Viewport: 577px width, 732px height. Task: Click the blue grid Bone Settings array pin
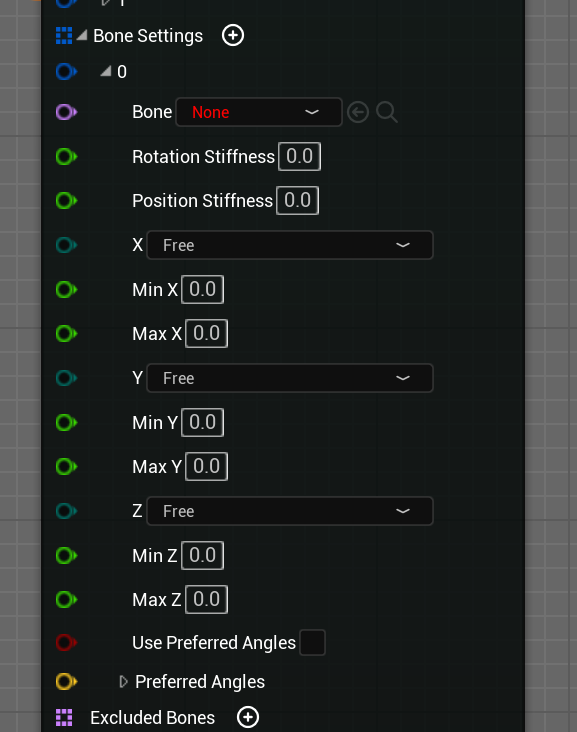point(64,35)
